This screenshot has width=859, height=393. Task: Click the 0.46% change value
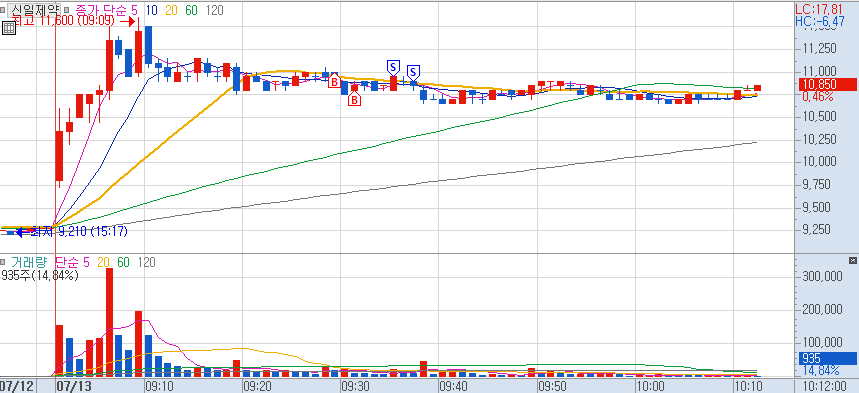[818, 97]
